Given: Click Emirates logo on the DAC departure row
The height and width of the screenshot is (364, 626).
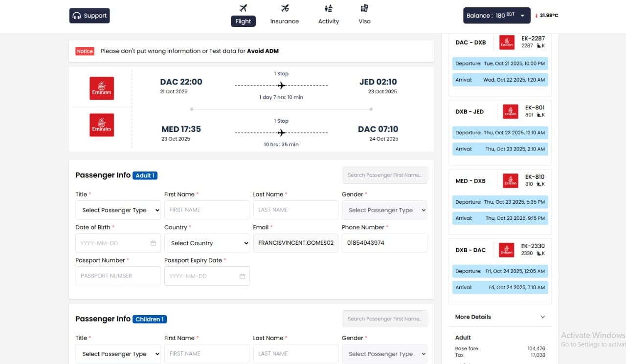Looking at the screenshot, I should tap(101, 88).
